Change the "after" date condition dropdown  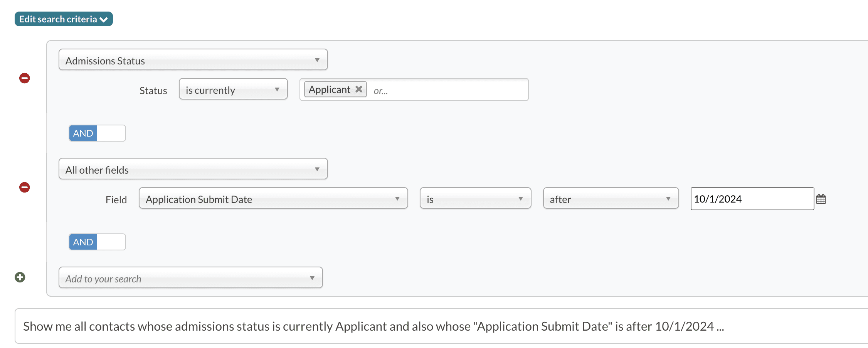[611, 199]
